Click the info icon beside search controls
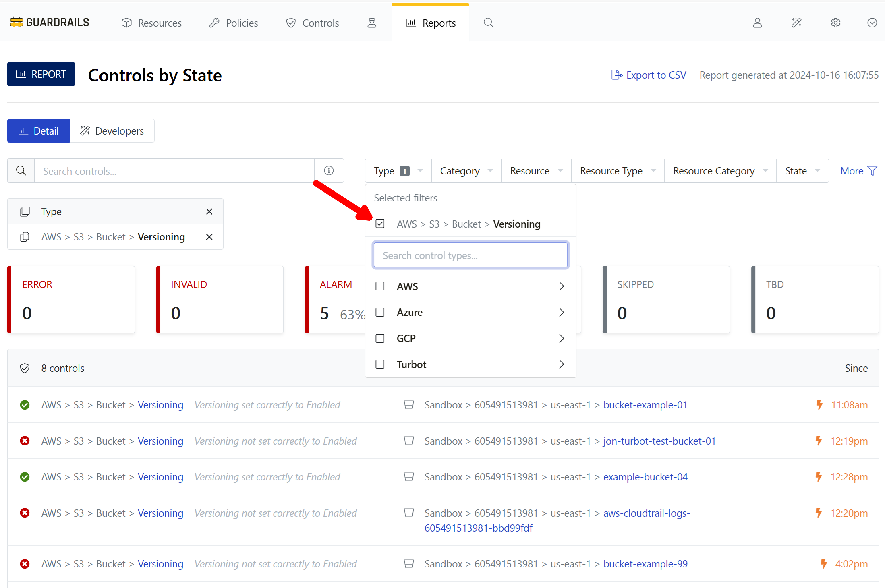Image resolution: width=885 pixels, height=588 pixels. coord(329,171)
